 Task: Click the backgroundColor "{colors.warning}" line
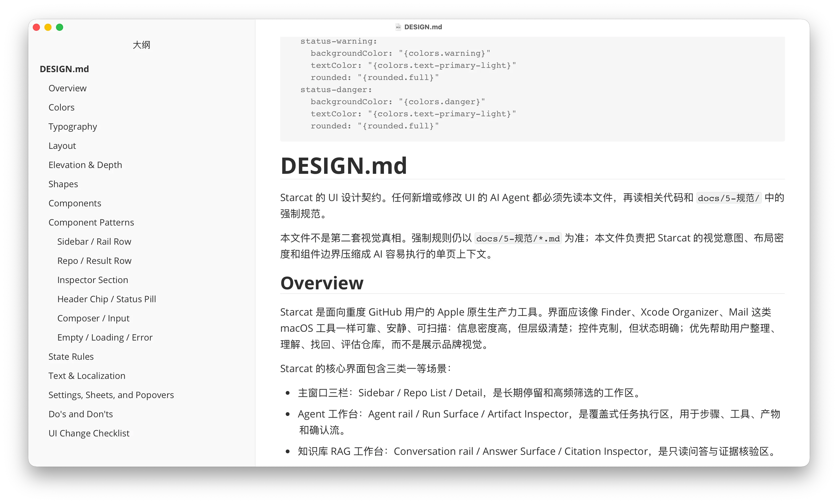pyautogui.click(x=400, y=53)
